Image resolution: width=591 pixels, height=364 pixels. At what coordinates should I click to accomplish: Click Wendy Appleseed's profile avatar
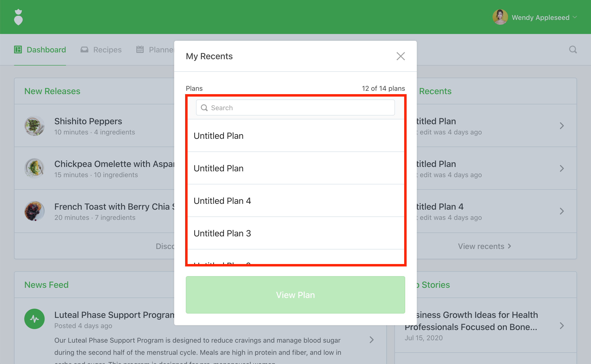pos(500,17)
